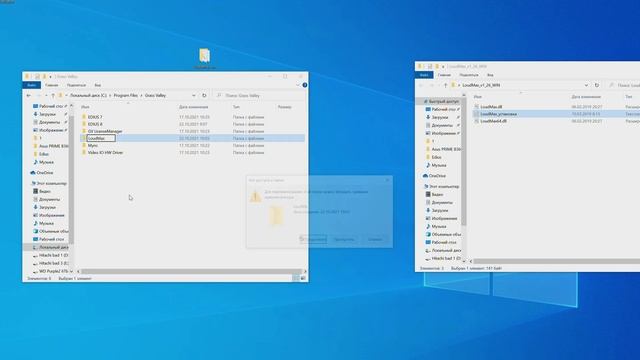The height and width of the screenshot is (360, 640).
Task: Open the Файл tab in LoudMax_v1_26_WIN window
Action: pos(424,75)
